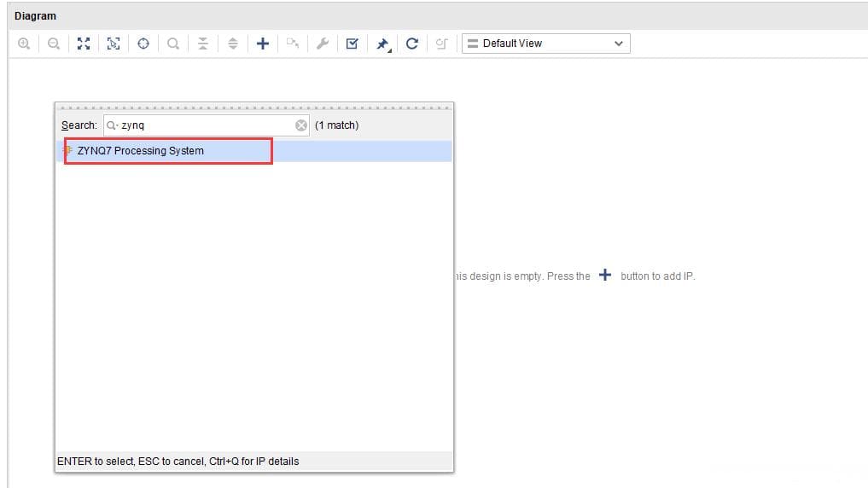Image resolution: width=868 pixels, height=488 pixels.
Task: Click the plus icon in empty design hint
Action: (605, 275)
